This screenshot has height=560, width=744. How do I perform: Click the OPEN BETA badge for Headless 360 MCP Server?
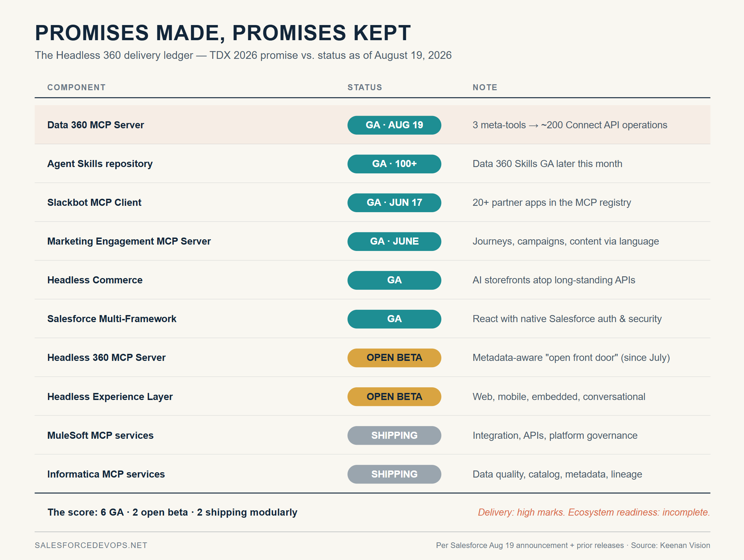pyautogui.click(x=394, y=358)
